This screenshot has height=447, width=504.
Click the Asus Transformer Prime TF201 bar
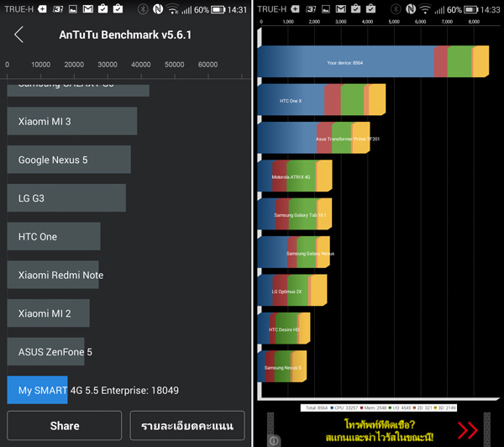pyautogui.click(x=313, y=138)
